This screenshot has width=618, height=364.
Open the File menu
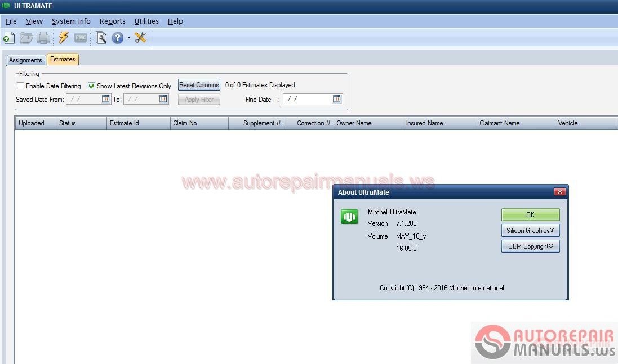[x=11, y=21]
